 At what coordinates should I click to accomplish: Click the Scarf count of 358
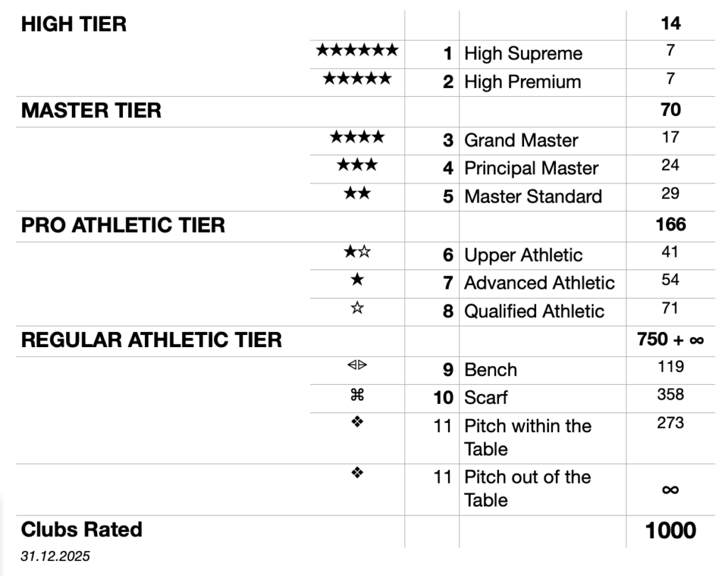670,395
